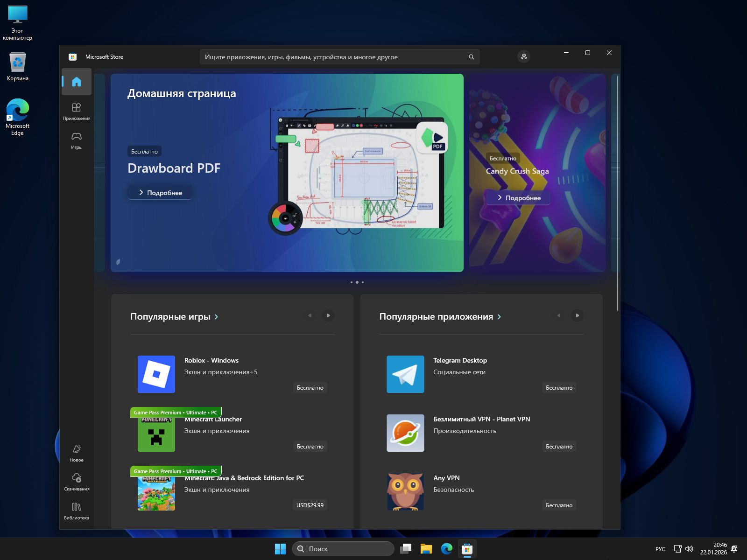747x560 pixels.
Task: Open the Скачивания downloads page
Action: [x=77, y=482]
